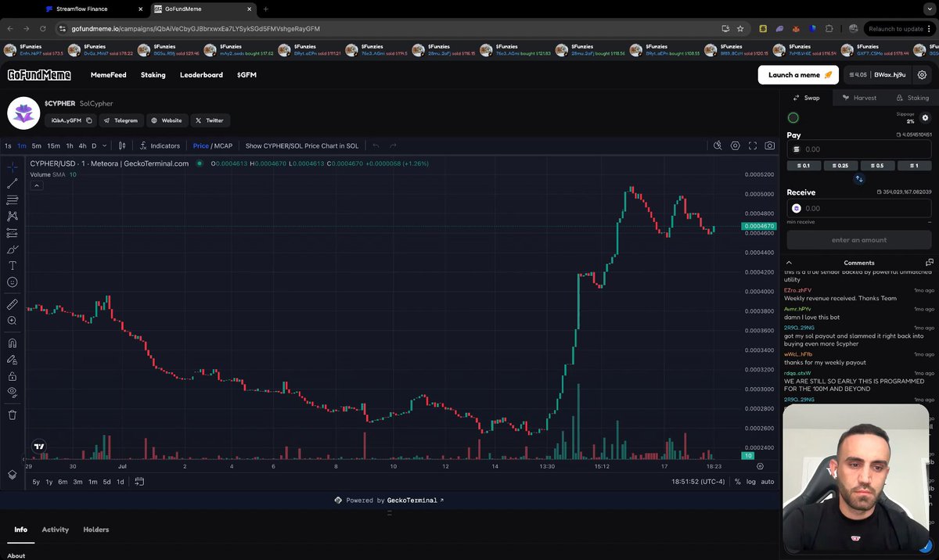Open the chart time zone settings icon
The width and height of the screenshot is (939, 560).
click(x=760, y=466)
